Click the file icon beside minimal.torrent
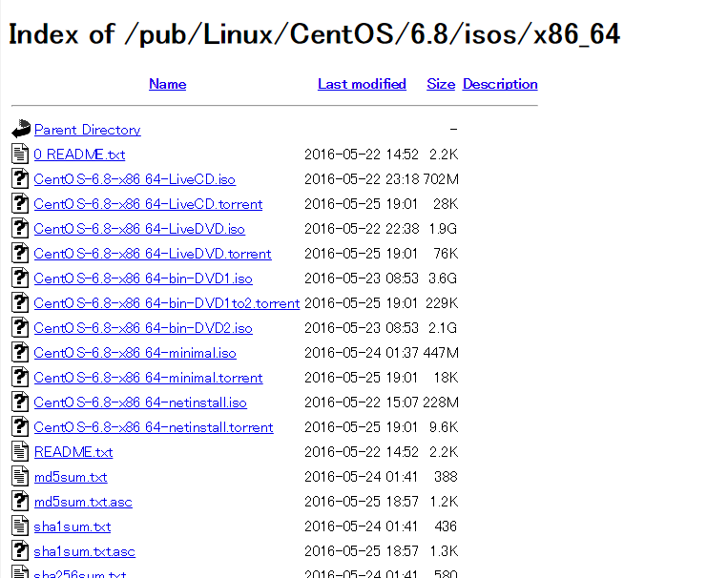The width and height of the screenshot is (728, 578). pyautogui.click(x=19, y=377)
